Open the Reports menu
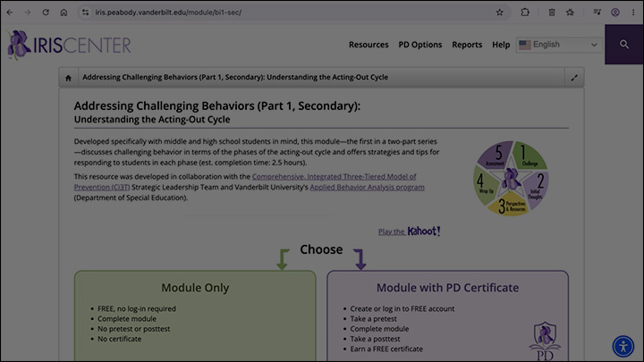 (x=467, y=45)
